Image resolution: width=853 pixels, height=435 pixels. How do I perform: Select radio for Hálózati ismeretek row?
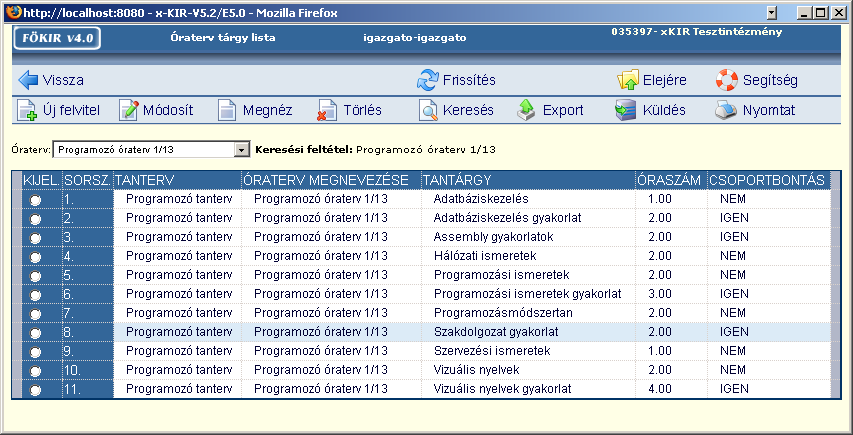pos(35,257)
